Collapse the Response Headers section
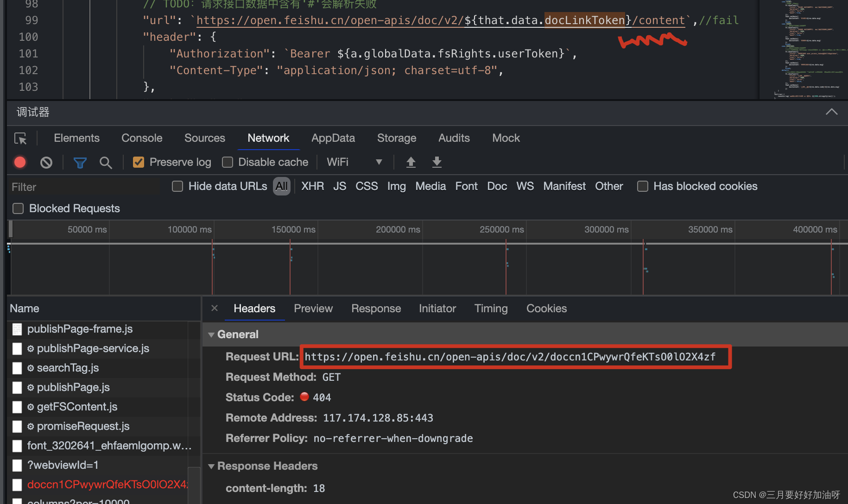Screen dimensions: 848x504 [211, 466]
